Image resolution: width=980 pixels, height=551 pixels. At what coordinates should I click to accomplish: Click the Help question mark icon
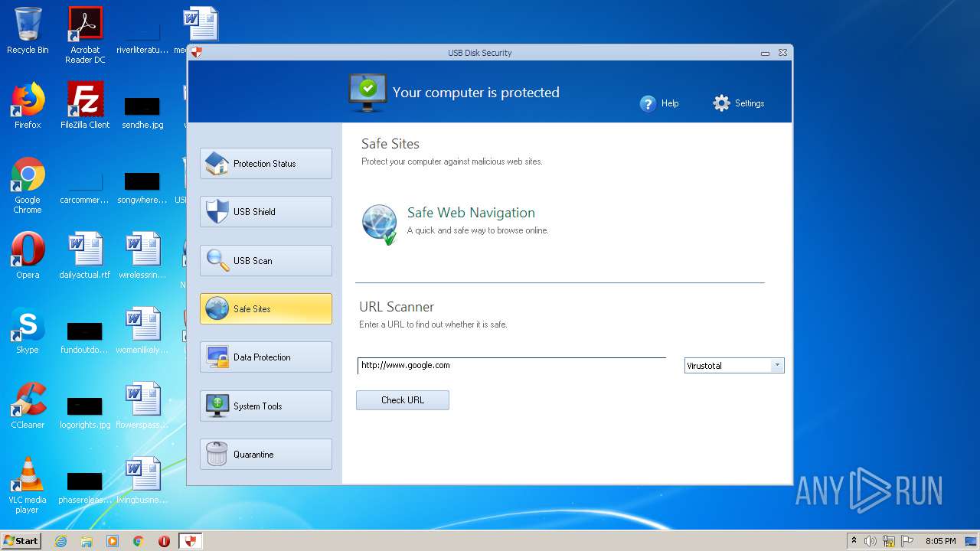pyautogui.click(x=648, y=103)
